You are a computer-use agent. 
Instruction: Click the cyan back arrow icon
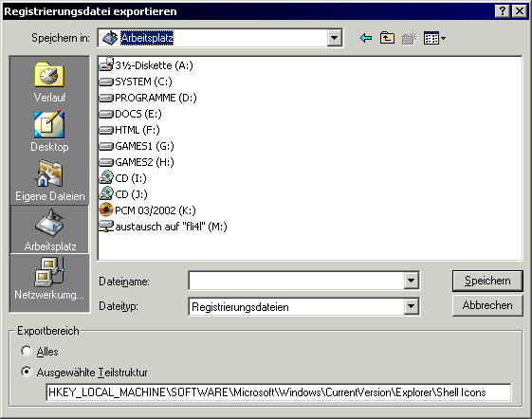coord(366,38)
